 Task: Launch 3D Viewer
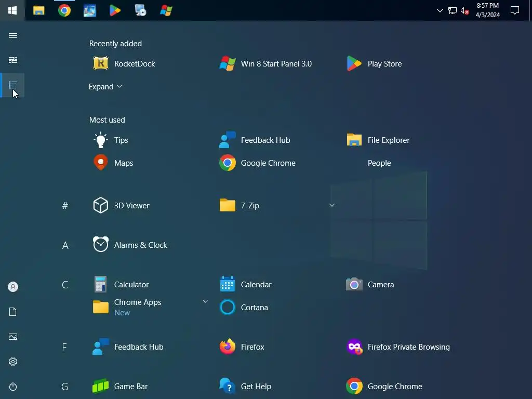122,205
